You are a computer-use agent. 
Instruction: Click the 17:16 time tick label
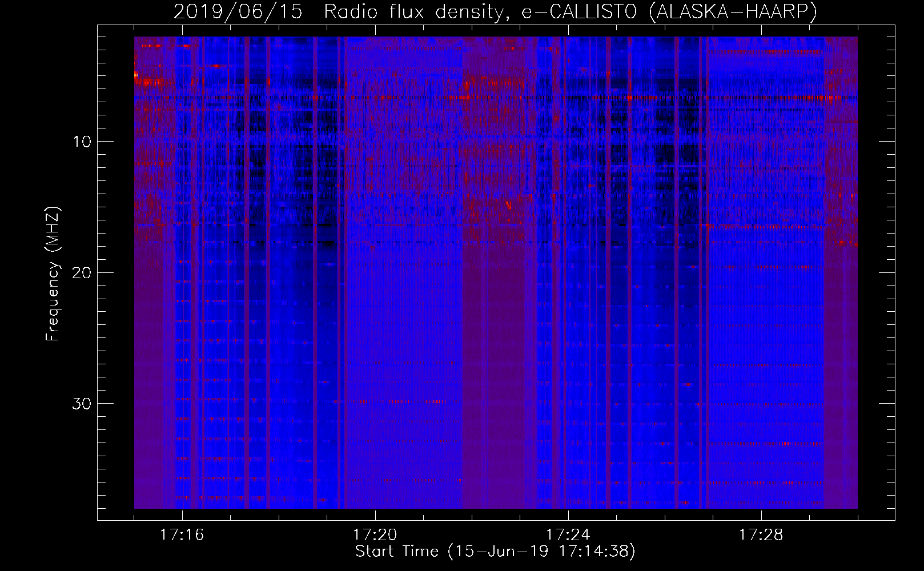[x=182, y=535]
